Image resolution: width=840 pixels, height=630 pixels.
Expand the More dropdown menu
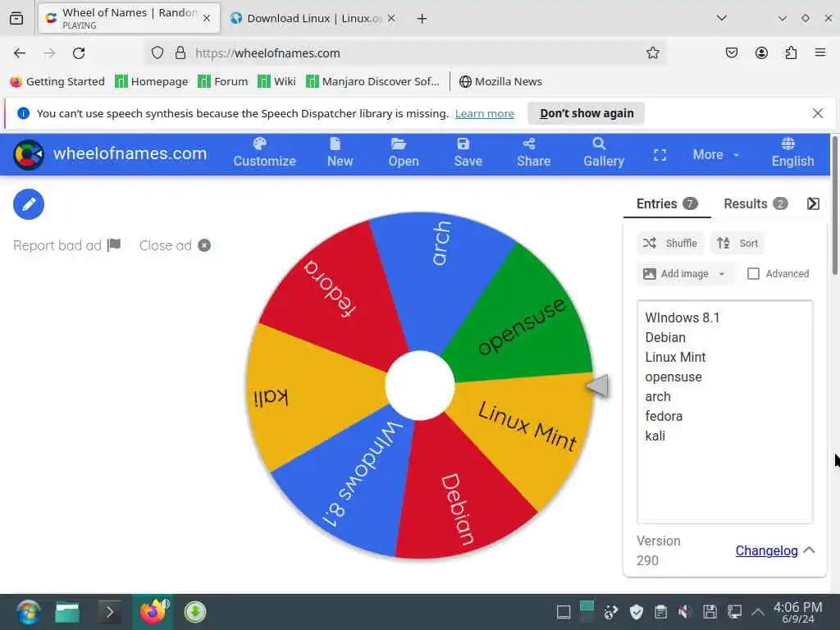pyautogui.click(x=715, y=155)
